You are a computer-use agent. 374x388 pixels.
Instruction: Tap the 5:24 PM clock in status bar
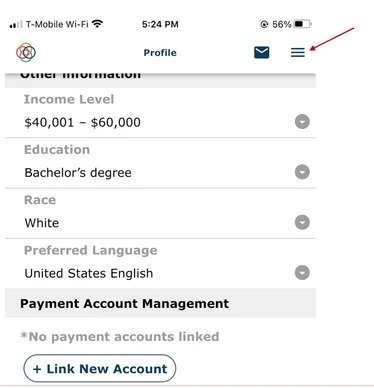[x=160, y=24]
